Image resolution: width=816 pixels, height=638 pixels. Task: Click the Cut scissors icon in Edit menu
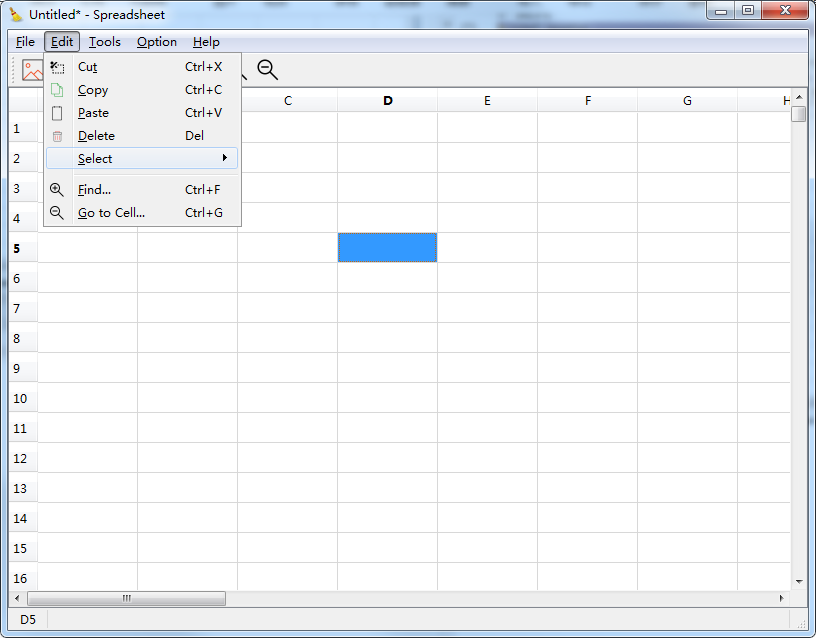[57, 67]
